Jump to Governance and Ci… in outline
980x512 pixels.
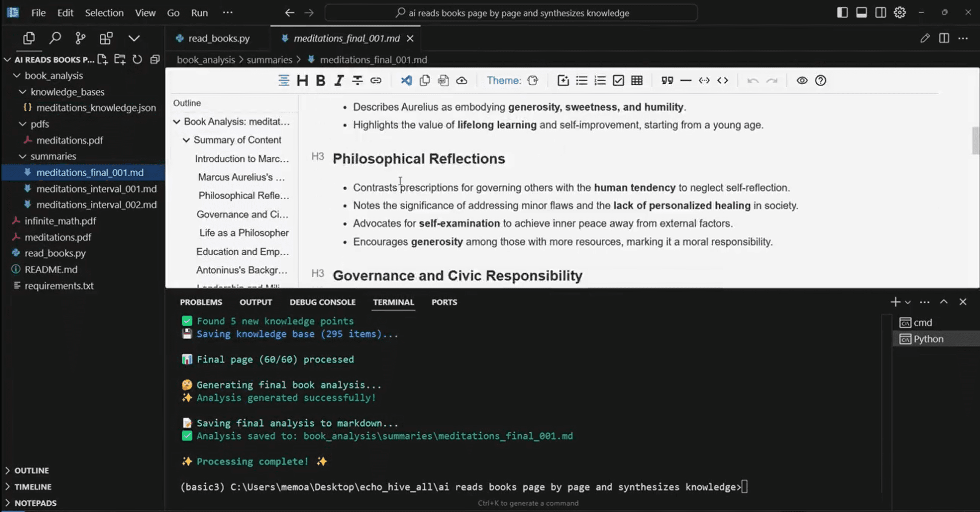point(242,214)
